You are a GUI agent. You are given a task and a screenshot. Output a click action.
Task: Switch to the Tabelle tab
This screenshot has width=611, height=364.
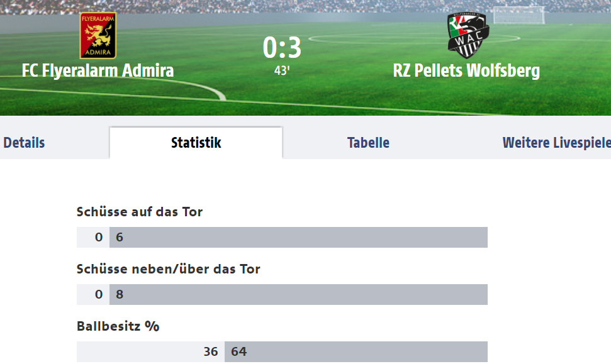coord(368,143)
